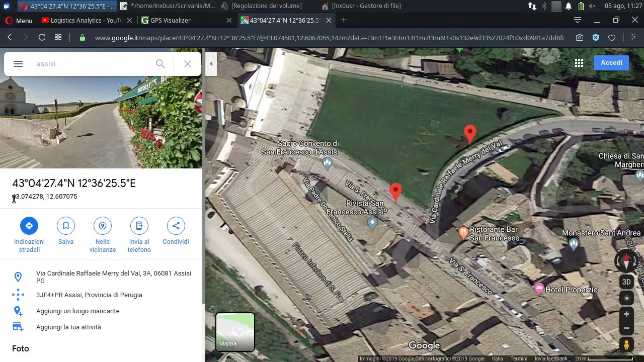The width and height of the screenshot is (644, 362).
Task: Click the my location button
Action: coord(626,298)
